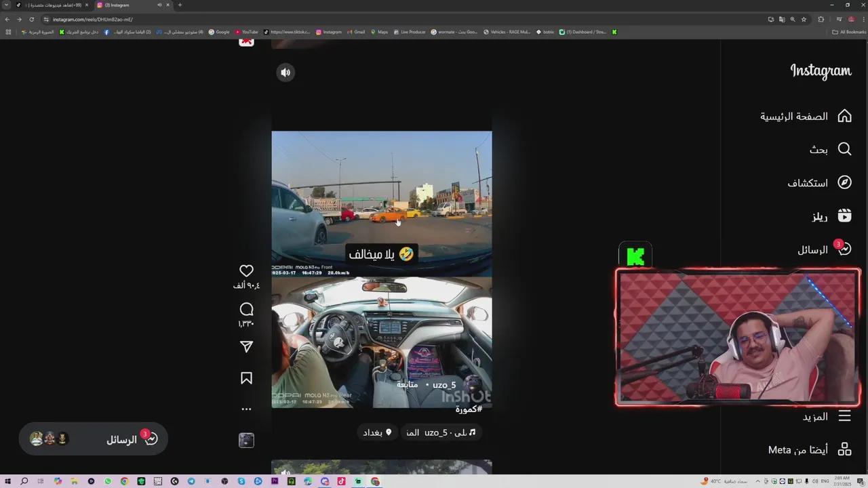Open Premiere Pro from the taskbar

(x=275, y=481)
